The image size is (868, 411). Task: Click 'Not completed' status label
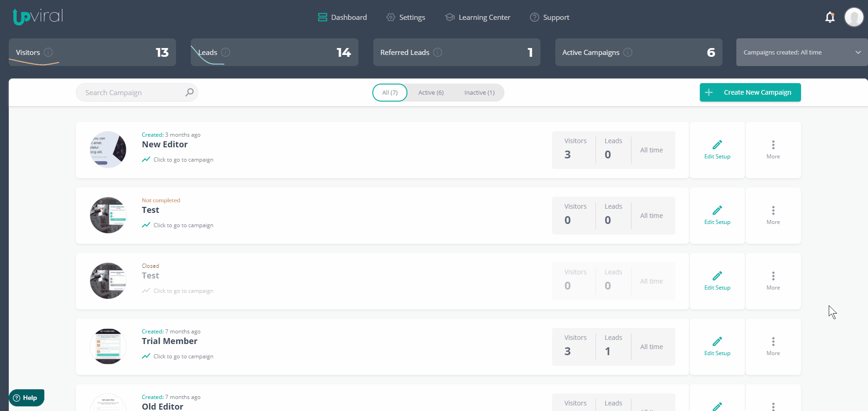[161, 200]
